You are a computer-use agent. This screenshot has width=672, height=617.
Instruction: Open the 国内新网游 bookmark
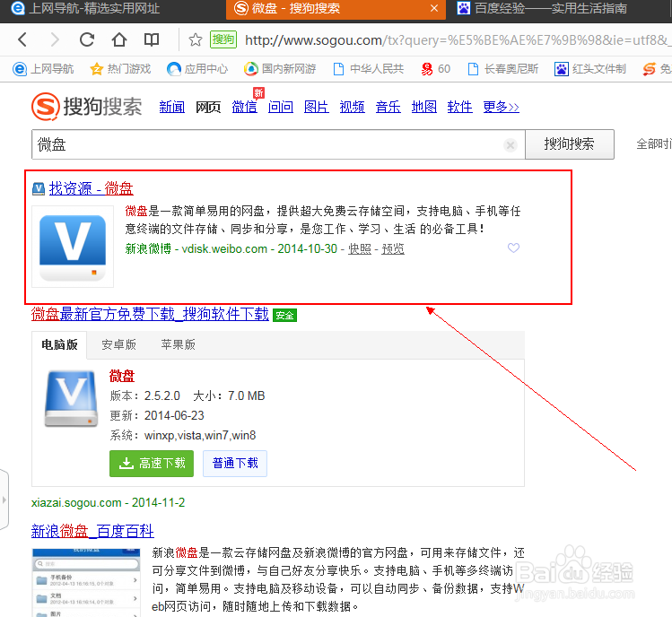coord(280,69)
